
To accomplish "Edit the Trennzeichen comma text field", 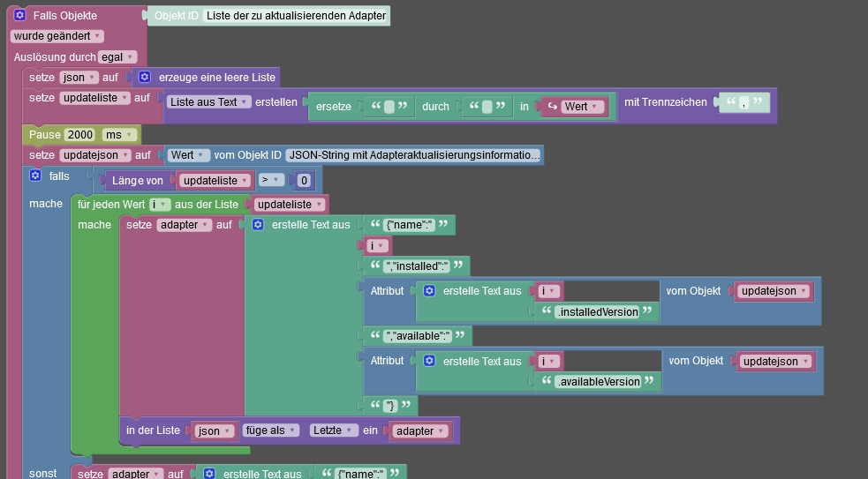I will 744,102.
